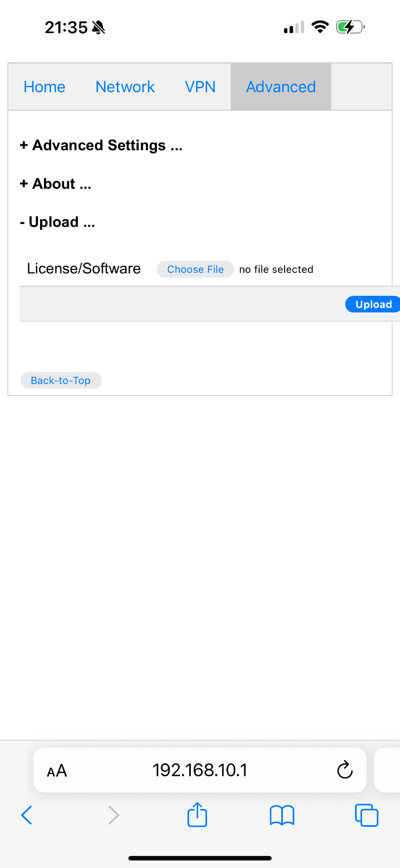The width and height of the screenshot is (400, 868).
Task: Open the AA reader options
Action: tap(57, 770)
